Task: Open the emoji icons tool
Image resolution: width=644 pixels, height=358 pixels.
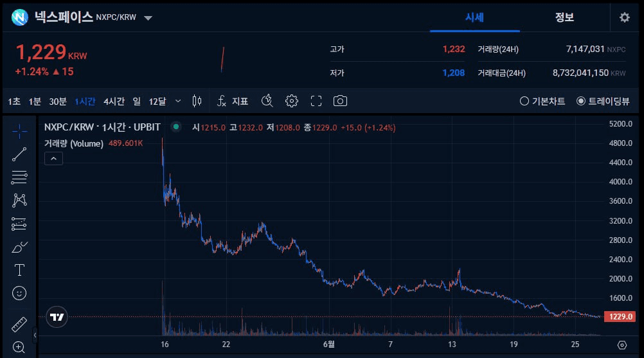Action: click(19, 293)
